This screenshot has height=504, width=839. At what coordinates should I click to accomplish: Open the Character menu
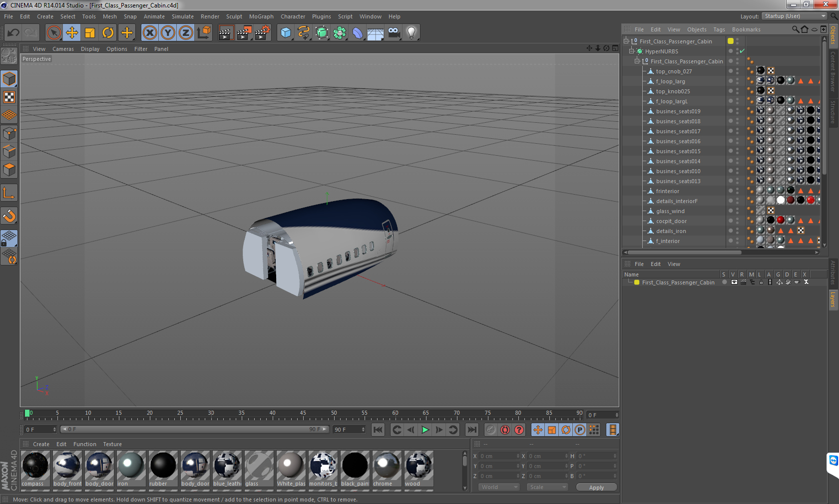coord(293,16)
